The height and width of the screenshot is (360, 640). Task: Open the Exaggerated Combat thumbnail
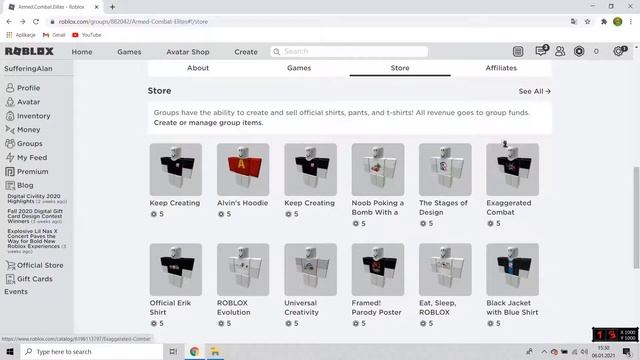click(513, 169)
